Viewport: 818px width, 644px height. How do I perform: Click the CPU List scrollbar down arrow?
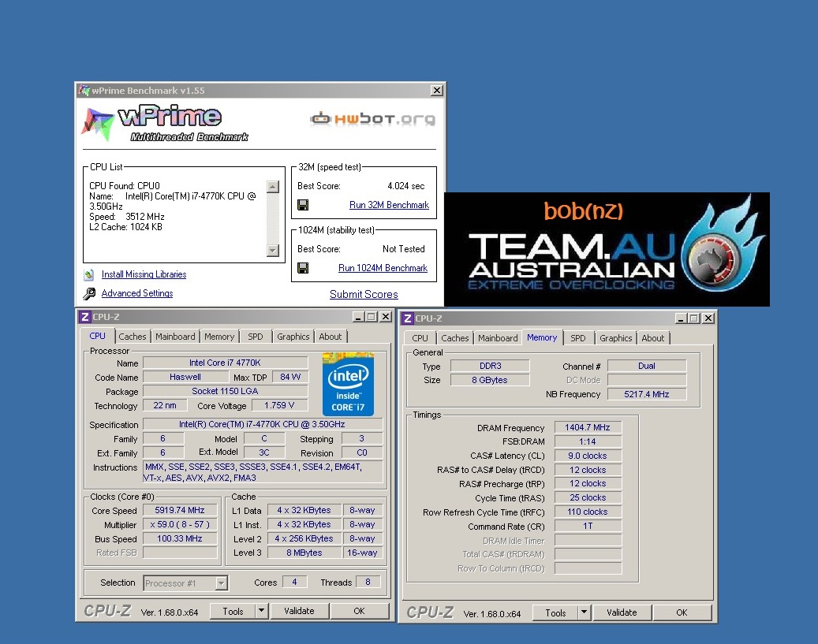click(x=273, y=251)
